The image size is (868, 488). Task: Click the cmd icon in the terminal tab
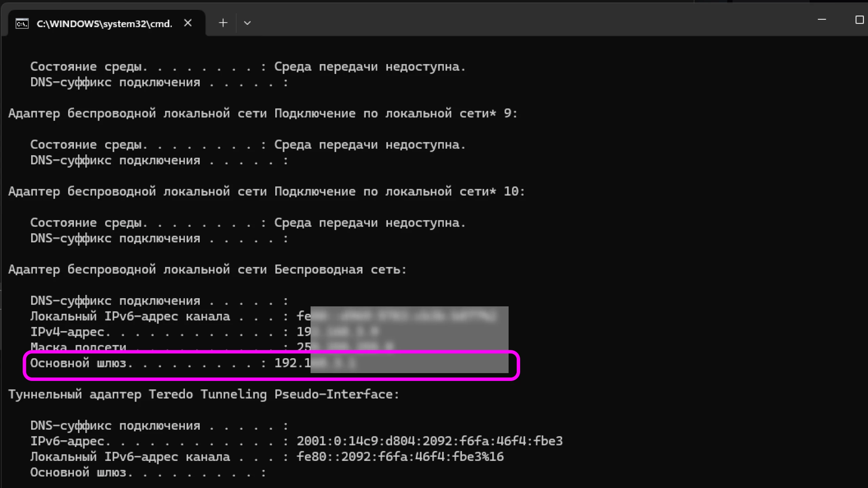pyautogui.click(x=22, y=24)
